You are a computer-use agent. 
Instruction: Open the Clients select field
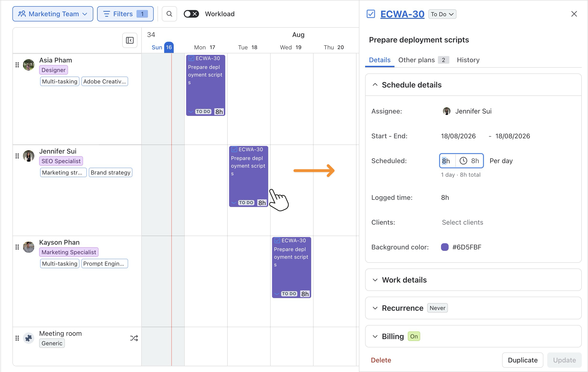tap(462, 222)
